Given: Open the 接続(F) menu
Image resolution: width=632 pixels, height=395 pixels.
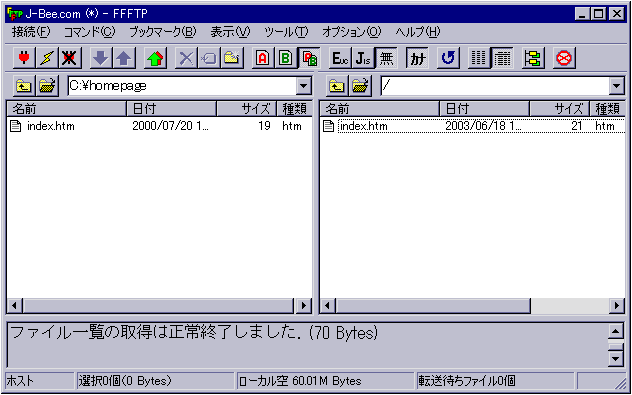Looking at the screenshot, I should [x=31, y=32].
